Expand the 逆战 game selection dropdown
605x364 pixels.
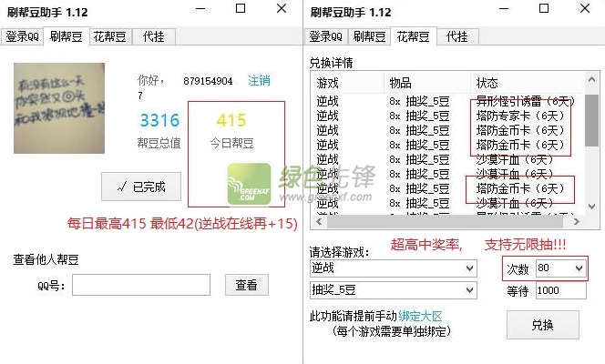tap(468, 268)
